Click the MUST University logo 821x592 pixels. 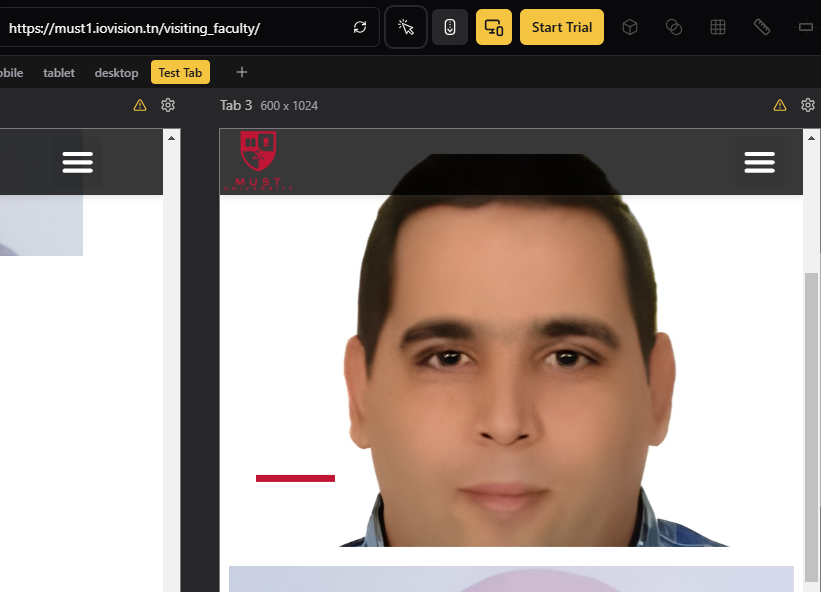pyautogui.click(x=258, y=161)
